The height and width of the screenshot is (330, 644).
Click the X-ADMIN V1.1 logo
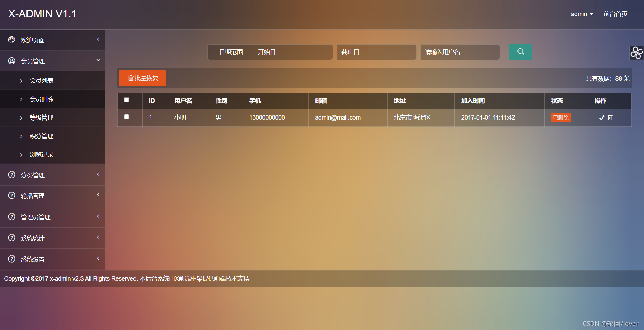point(42,14)
